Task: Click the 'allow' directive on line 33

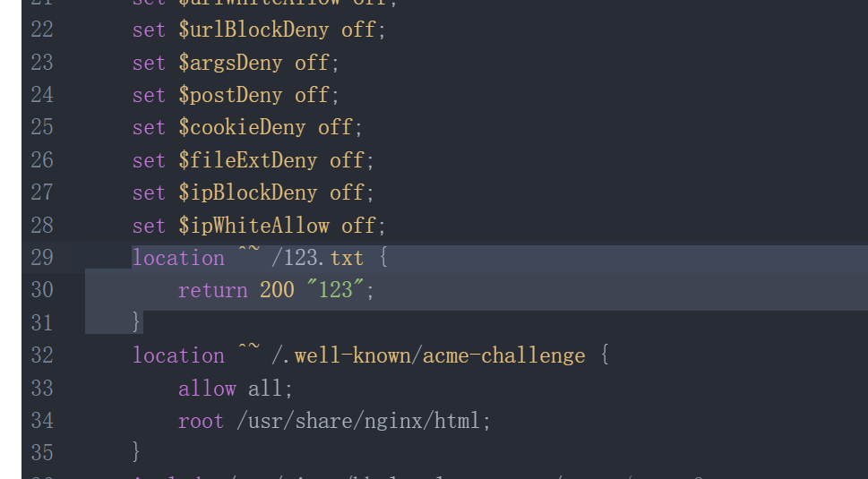Action: click(x=207, y=389)
